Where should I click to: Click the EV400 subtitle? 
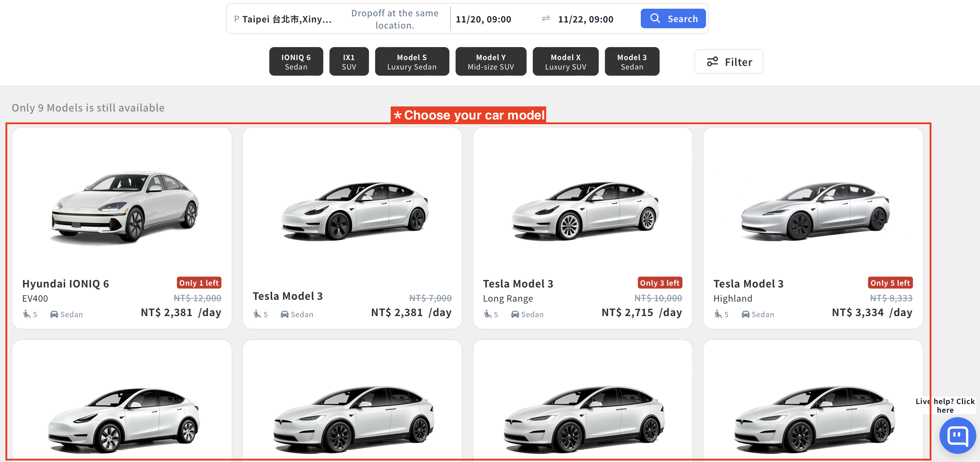(x=35, y=298)
